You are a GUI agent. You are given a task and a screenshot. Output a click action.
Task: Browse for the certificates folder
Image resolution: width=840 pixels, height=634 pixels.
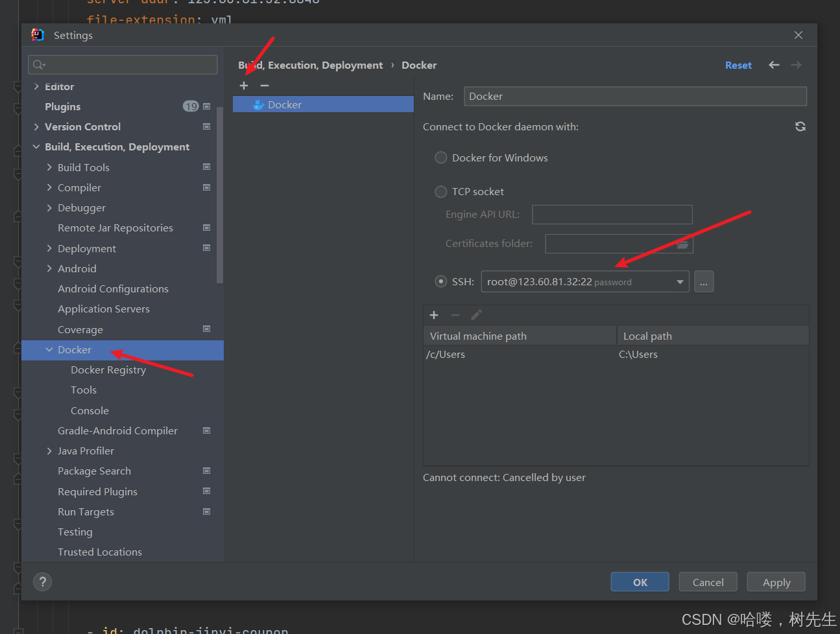(x=683, y=244)
